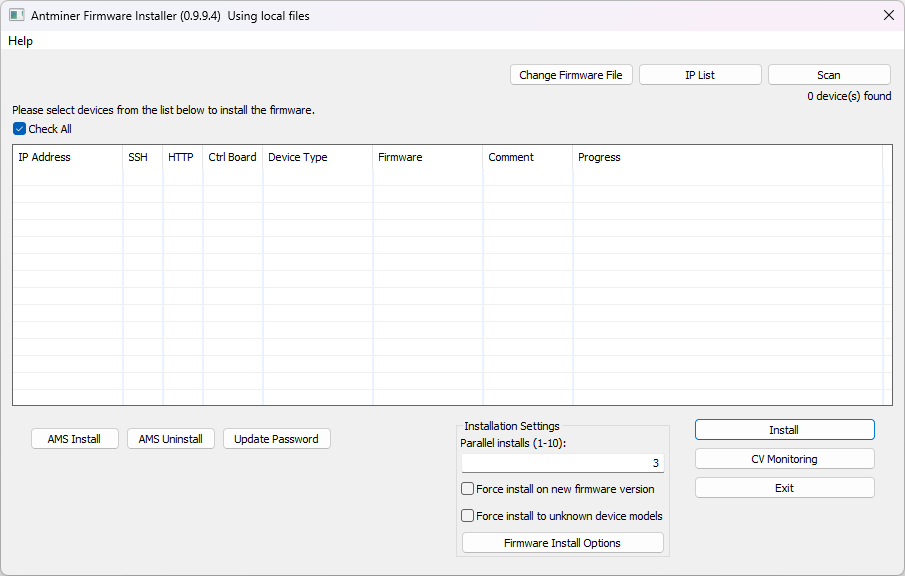Click the Exit button

(x=784, y=488)
